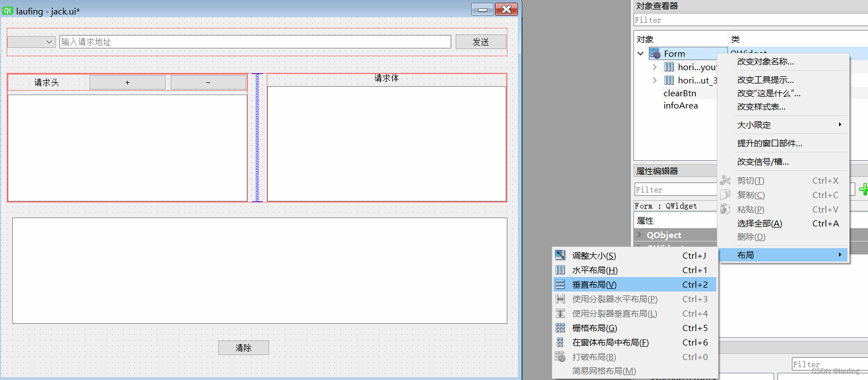Click the 输入请求地址 input field
868x380 pixels.
(x=255, y=41)
